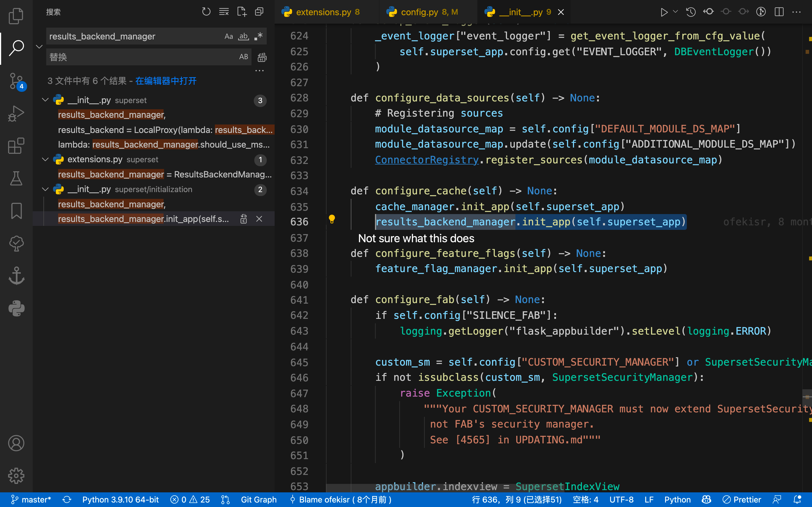Screen dimensions: 812x507
Task: Toggle preserve case in replace field
Action: click(244, 57)
